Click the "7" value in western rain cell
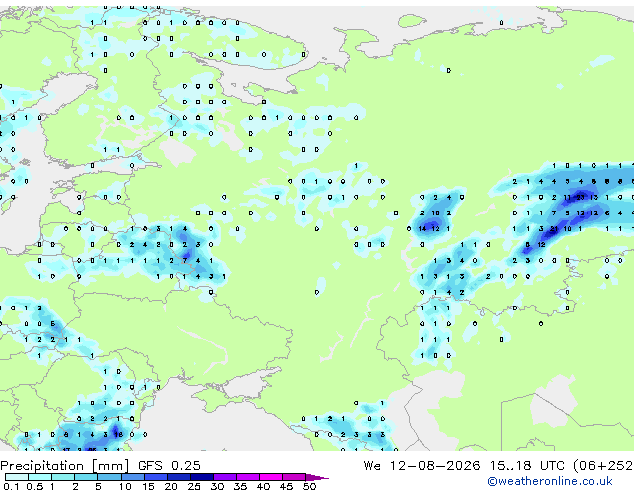This screenshot has width=634, height=490. click(x=185, y=261)
